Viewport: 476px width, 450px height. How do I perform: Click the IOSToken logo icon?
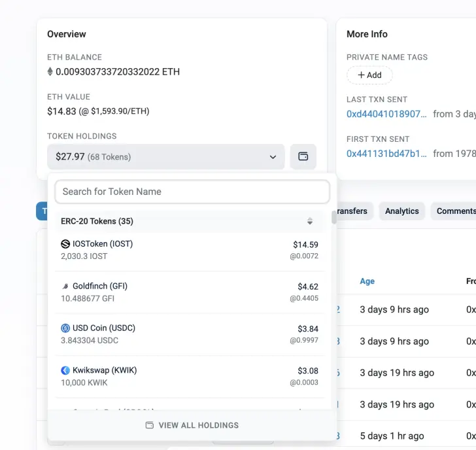(x=65, y=244)
